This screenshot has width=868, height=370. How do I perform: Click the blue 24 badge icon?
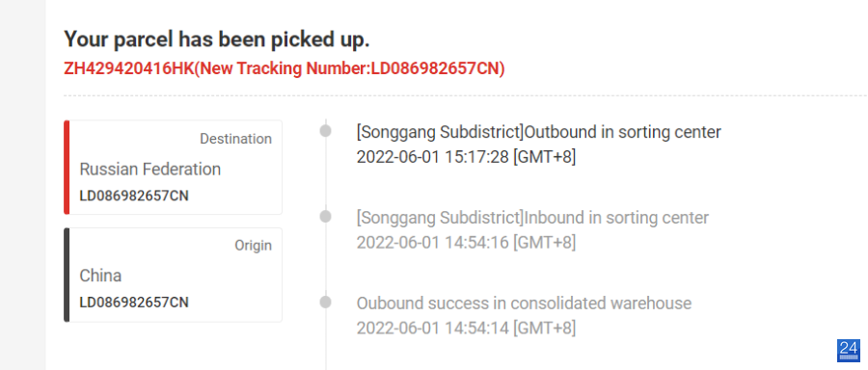point(849,351)
